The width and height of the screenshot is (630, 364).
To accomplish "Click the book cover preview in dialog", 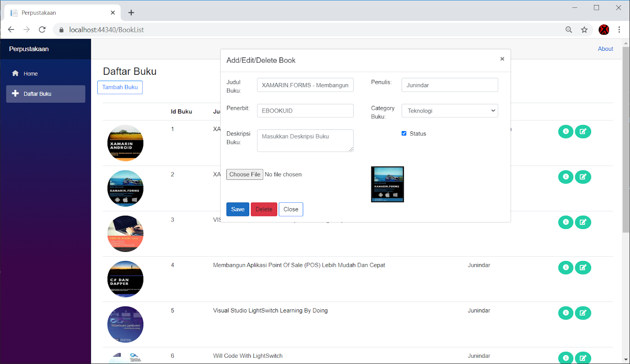I will pyautogui.click(x=387, y=184).
